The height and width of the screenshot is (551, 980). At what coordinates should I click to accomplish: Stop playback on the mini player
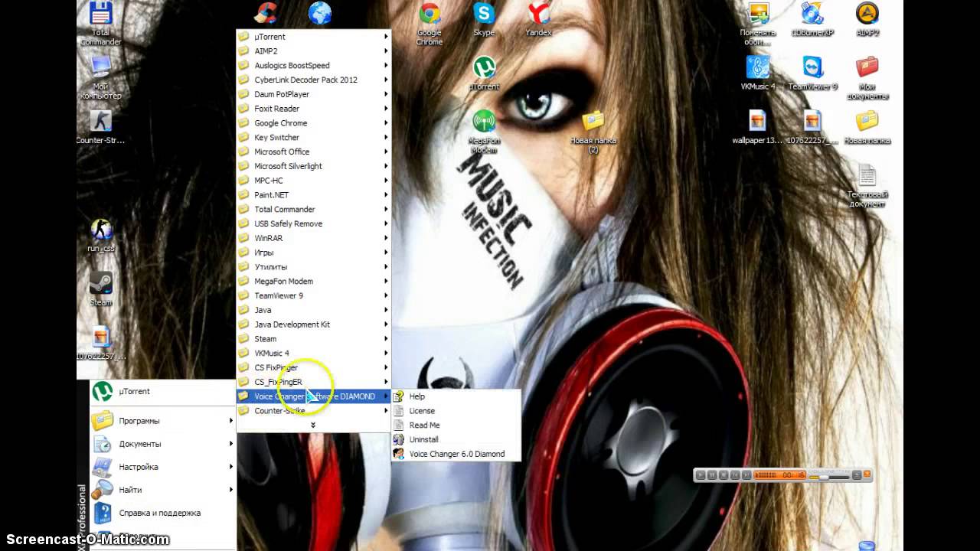click(724, 475)
